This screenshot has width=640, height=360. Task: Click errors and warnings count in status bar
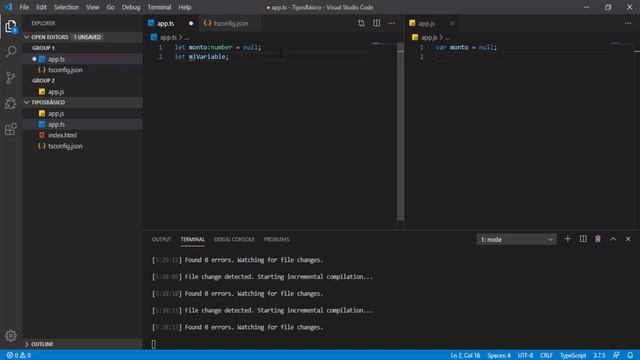pos(19,356)
